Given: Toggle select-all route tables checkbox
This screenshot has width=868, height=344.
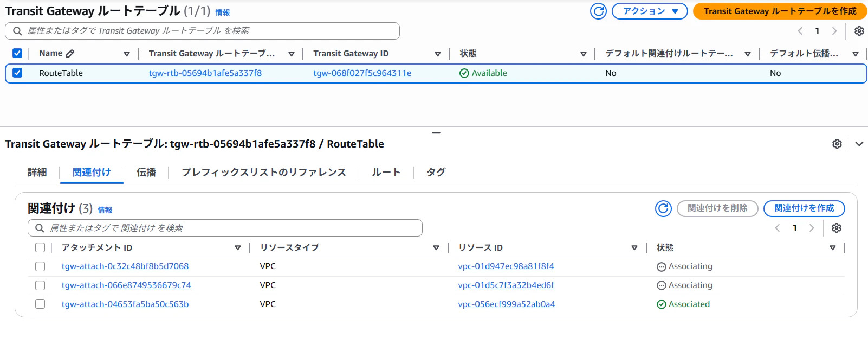Looking at the screenshot, I should pyautogui.click(x=17, y=53).
